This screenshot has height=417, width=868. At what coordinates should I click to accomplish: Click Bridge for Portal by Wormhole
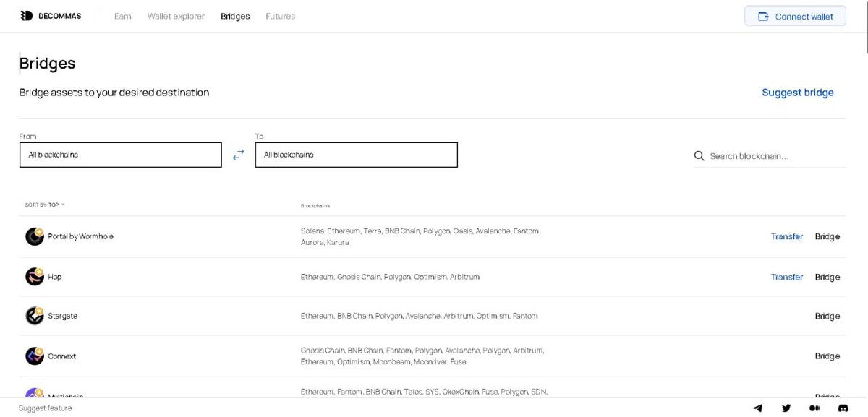tap(827, 236)
